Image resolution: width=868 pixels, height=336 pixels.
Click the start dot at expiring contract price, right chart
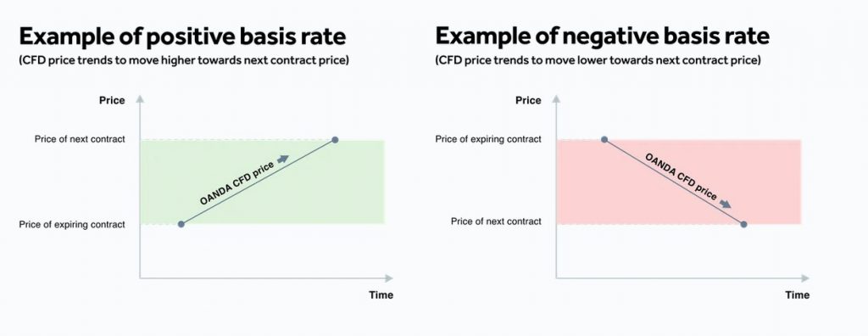604,140
